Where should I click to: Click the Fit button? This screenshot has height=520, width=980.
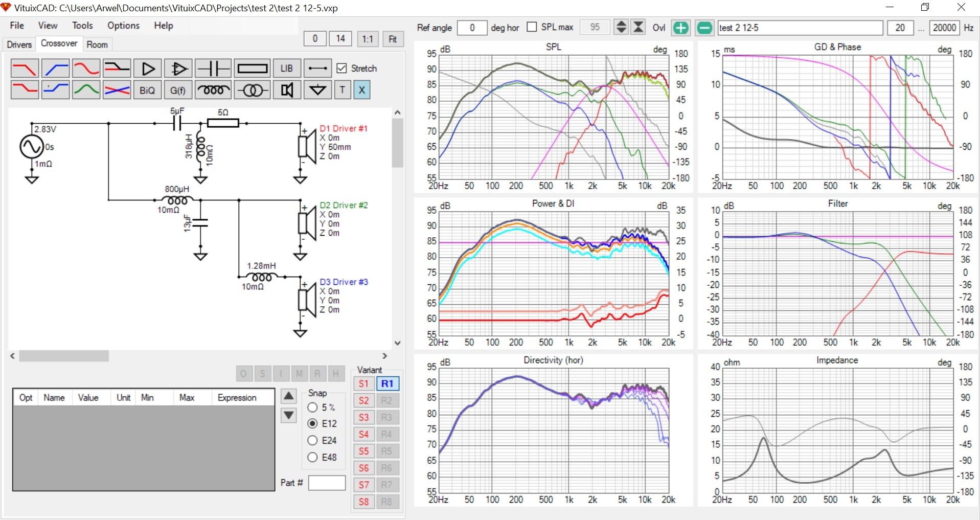[393, 39]
